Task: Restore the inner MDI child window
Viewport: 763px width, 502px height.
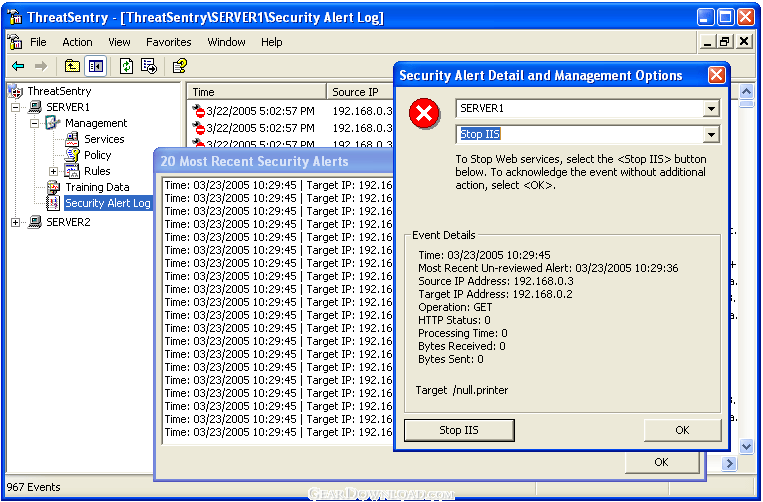Action: pyautogui.click(x=725, y=42)
